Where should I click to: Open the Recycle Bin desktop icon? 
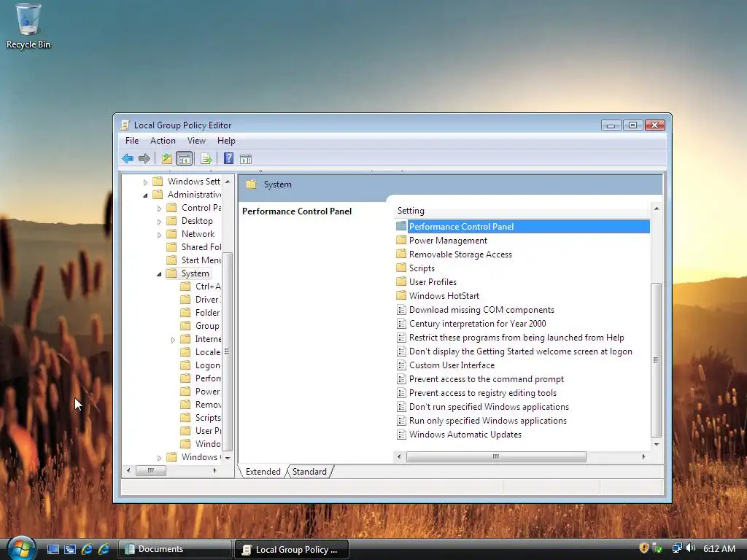[28, 26]
